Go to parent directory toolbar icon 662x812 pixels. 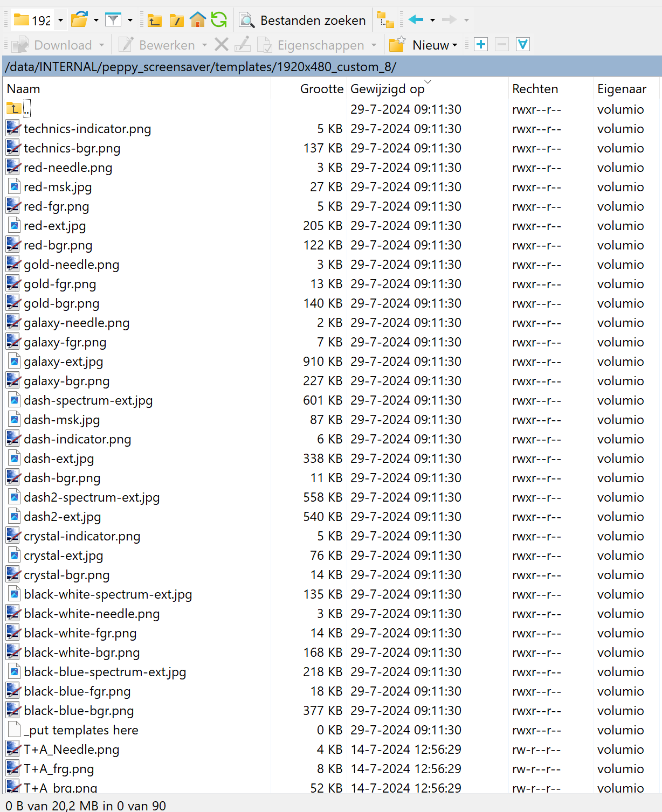(x=154, y=20)
